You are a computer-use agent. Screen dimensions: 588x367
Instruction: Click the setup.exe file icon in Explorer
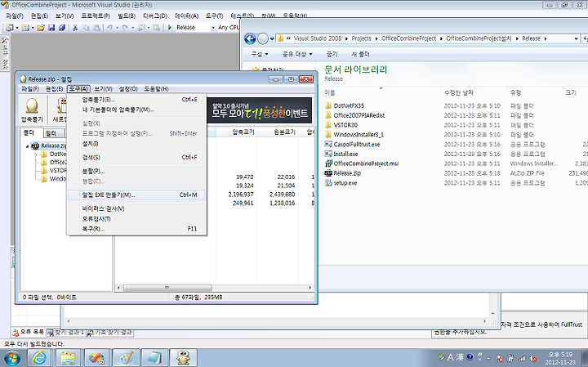[328, 183]
